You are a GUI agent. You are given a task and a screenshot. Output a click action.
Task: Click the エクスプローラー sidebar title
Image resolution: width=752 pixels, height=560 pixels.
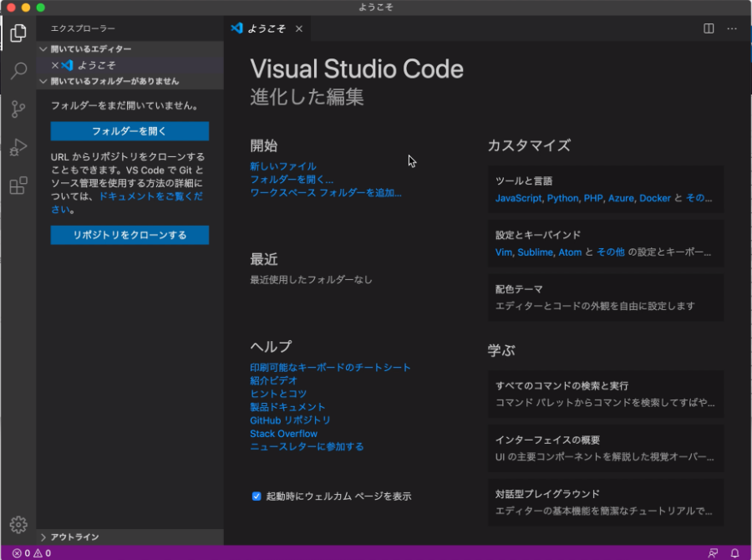[x=83, y=28]
